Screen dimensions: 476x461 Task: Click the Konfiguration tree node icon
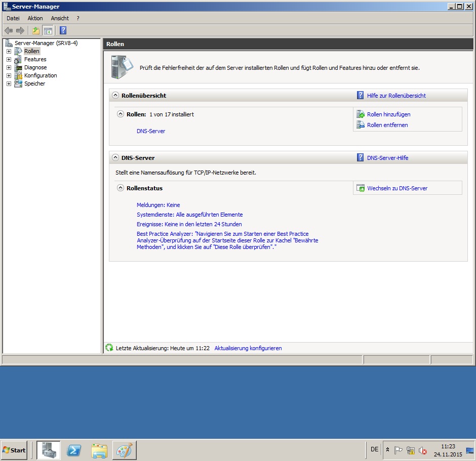(x=19, y=75)
